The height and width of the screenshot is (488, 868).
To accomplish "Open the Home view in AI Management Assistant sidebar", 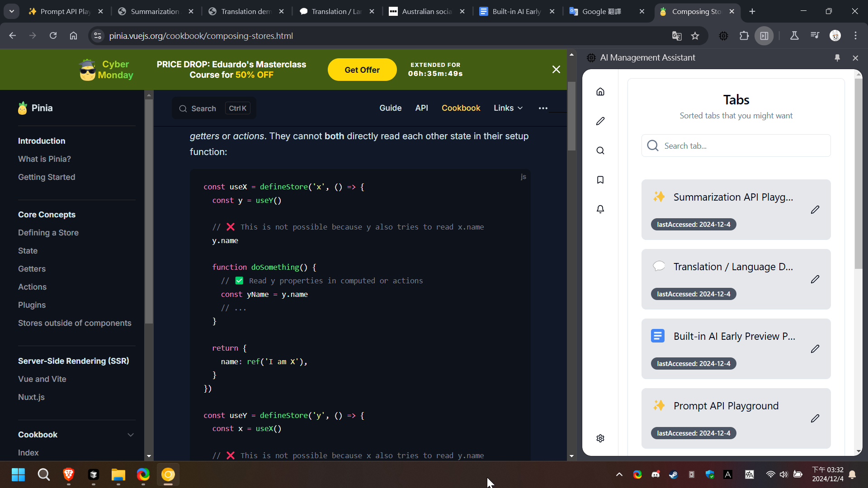I will tap(600, 91).
